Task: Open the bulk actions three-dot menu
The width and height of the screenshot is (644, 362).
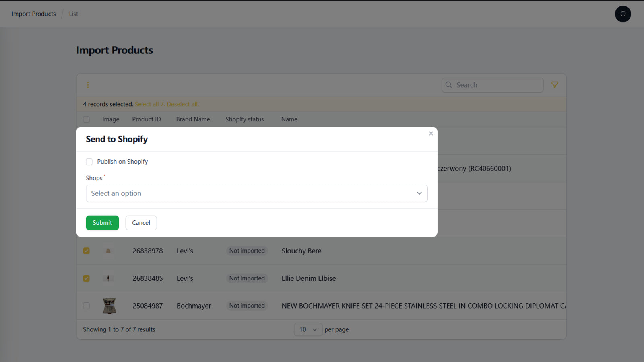Action: tap(88, 85)
